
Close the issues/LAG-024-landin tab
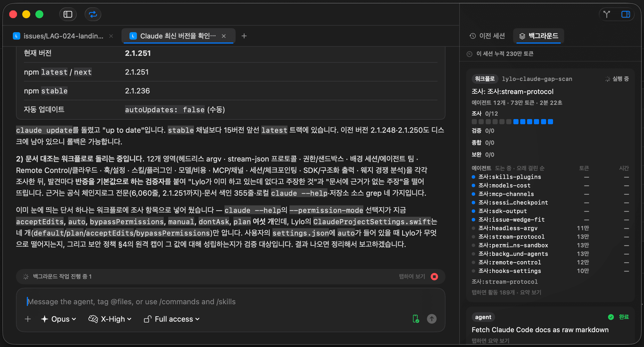pyautogui.click(x=111, y=36)
